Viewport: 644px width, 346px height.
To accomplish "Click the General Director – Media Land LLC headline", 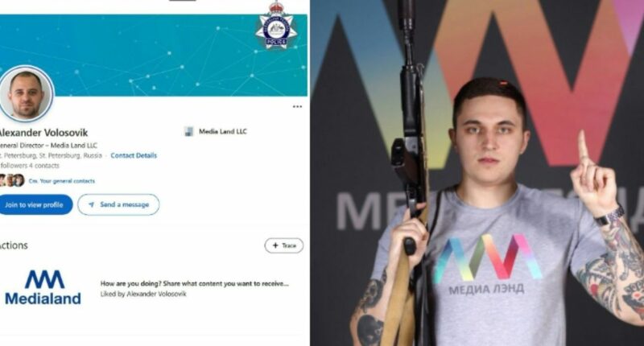I will [48, 146].
